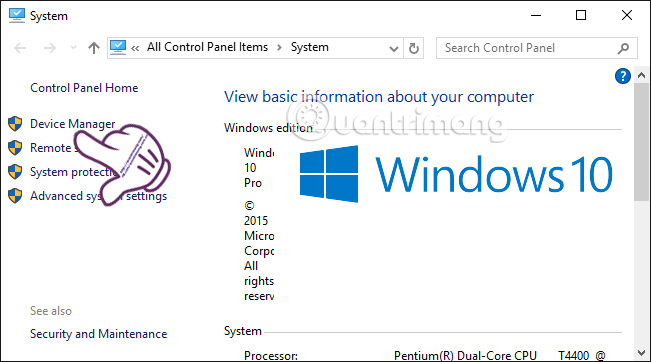The height and width of the screenshot is (362, 651).
Task: Select the System breadcrumb
Action: pyautogui.click(x=310, y=47)
